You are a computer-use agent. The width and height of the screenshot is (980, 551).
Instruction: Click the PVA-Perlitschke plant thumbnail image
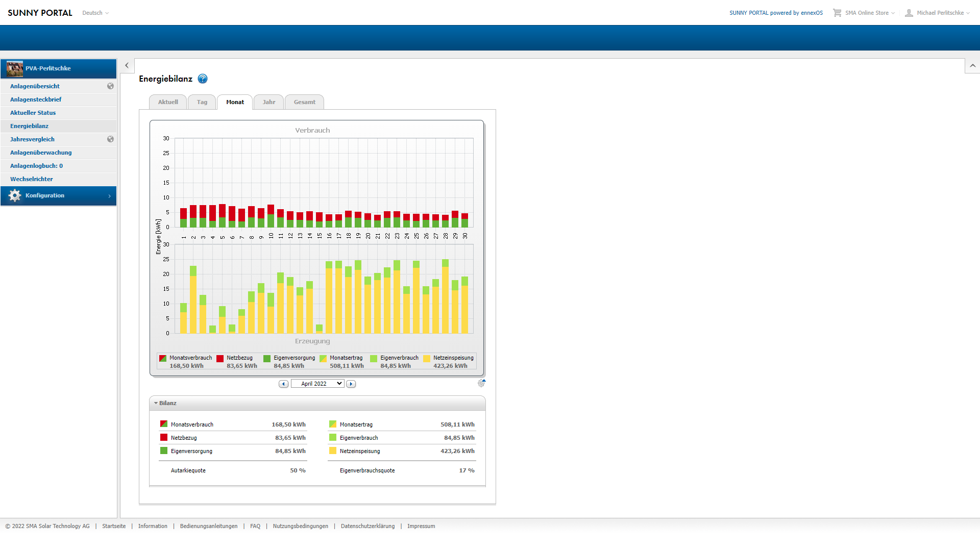click(x=15, y=68)
